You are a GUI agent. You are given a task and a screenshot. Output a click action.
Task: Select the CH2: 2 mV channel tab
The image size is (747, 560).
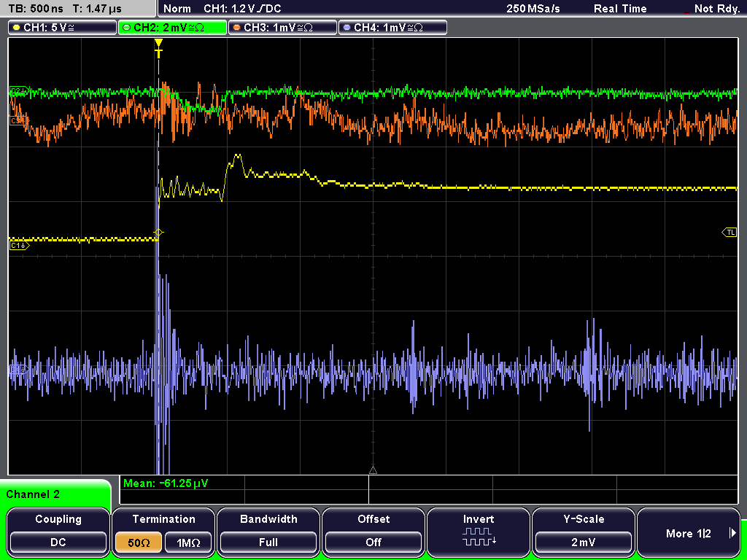172,27
